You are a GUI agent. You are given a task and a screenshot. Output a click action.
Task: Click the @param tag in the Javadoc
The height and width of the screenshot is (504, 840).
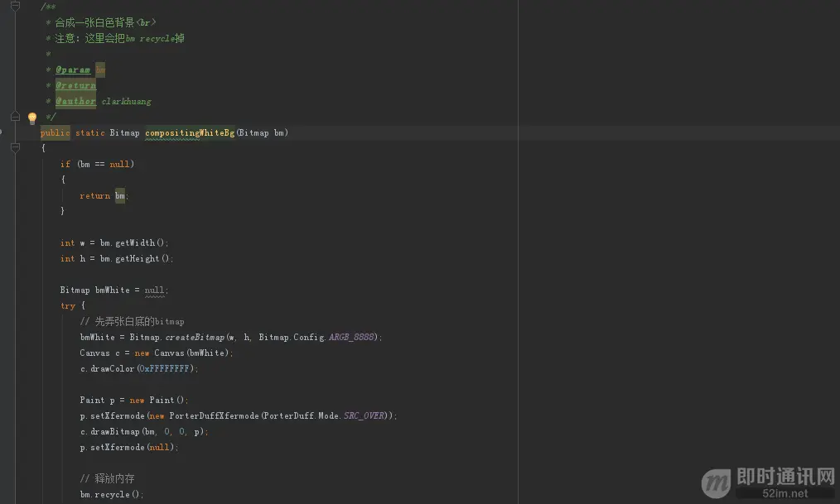pos(73,70)
